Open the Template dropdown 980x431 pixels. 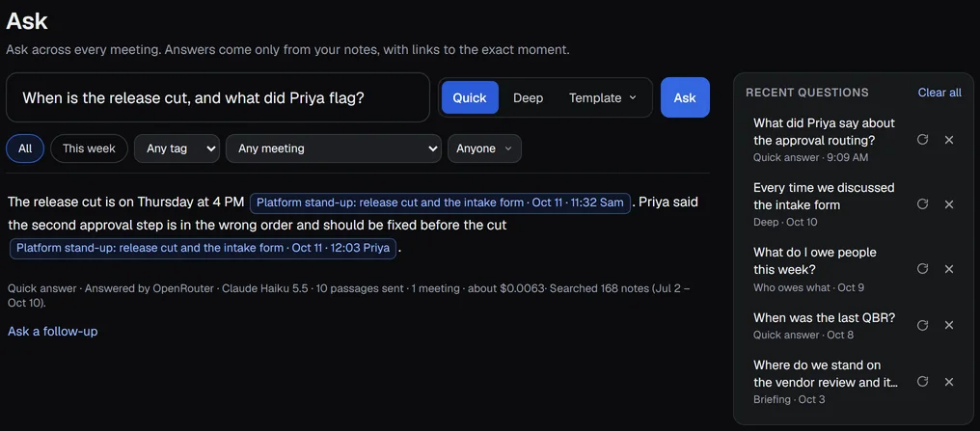point(603,97)
